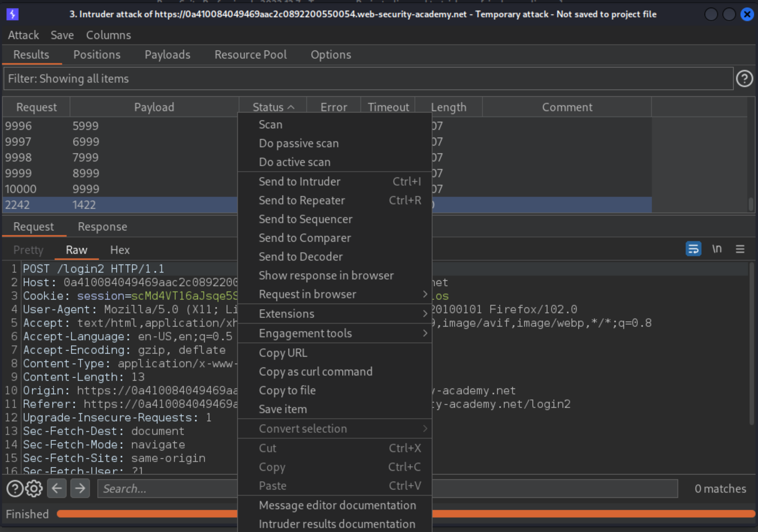Viewport: 758px width, 532px height.
Task: Sort by the Timeout column header
Action: (x=388, y=107)
